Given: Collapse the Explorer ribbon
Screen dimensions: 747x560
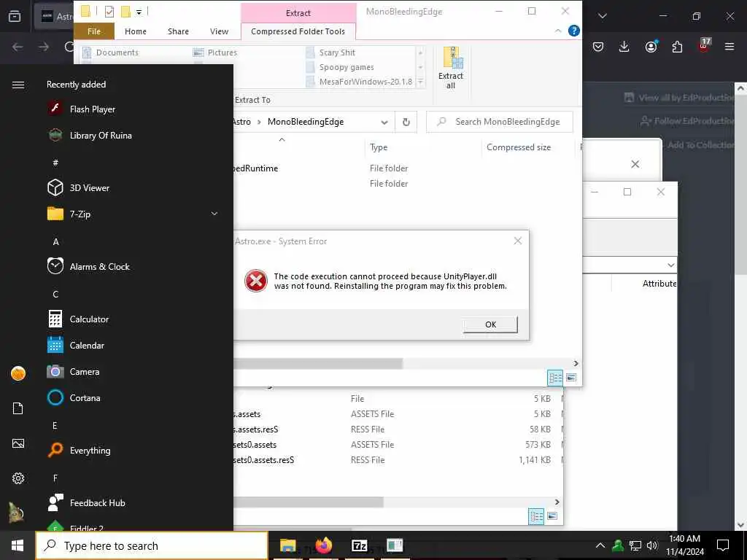Looking at the screenshot, I should [x=558, y=31].
